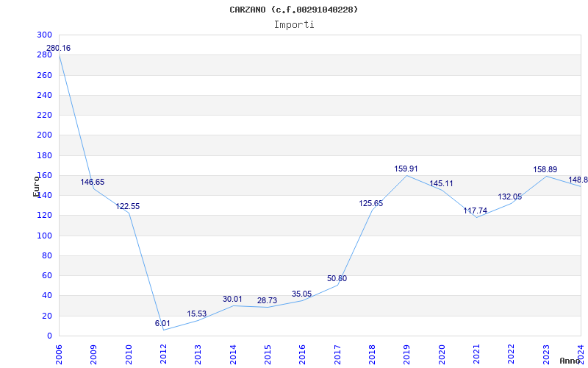
Task: Click the 2017 x-axis year label
Action: pyautogui.click(x=337, y=355)
